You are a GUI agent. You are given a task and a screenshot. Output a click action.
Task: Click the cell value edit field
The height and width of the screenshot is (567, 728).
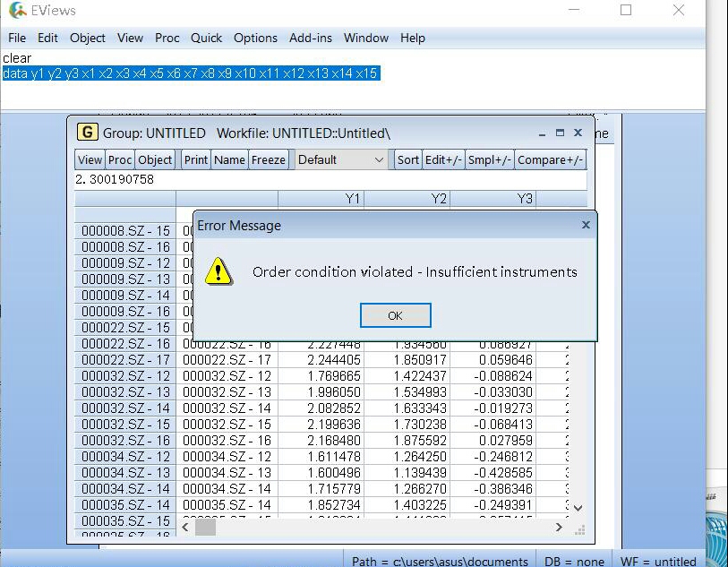pyautogui.click(x=331, y=179)
